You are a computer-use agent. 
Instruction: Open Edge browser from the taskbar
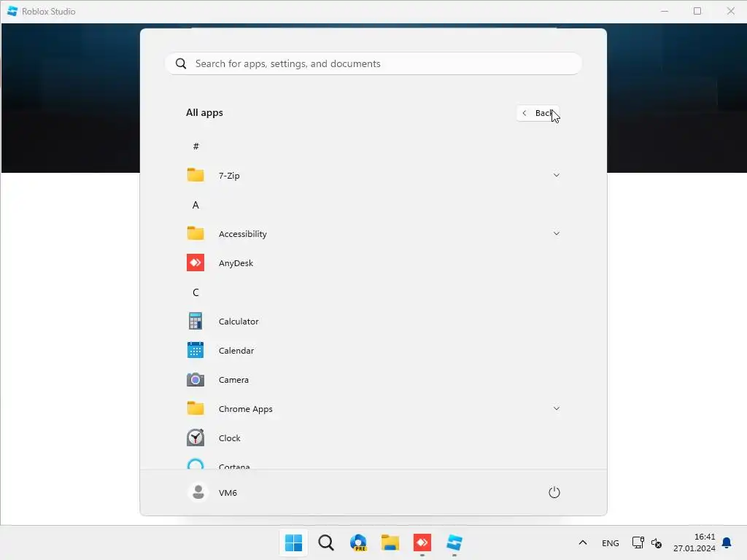tap(358, 542)
